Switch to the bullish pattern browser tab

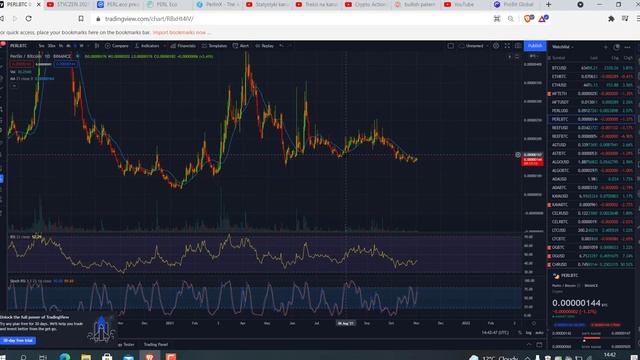pyautogui.click(x=415, y=4)
